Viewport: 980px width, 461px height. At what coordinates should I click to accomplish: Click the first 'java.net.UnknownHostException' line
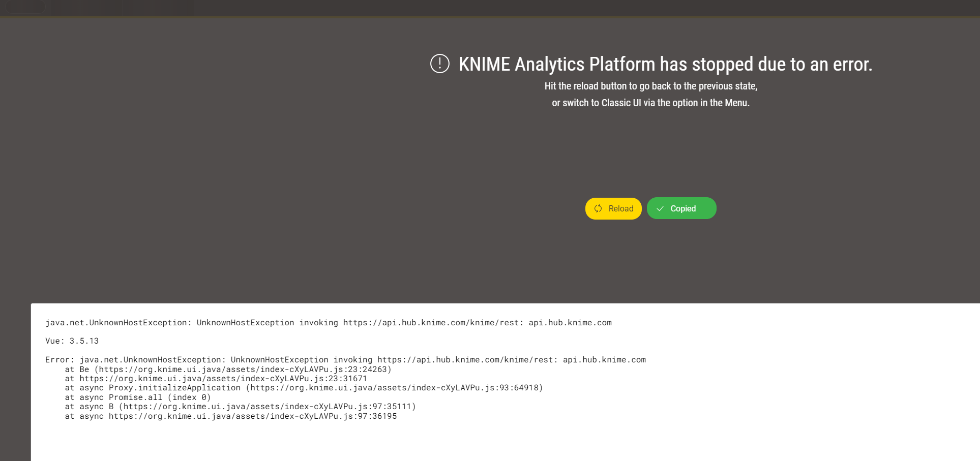329,323
